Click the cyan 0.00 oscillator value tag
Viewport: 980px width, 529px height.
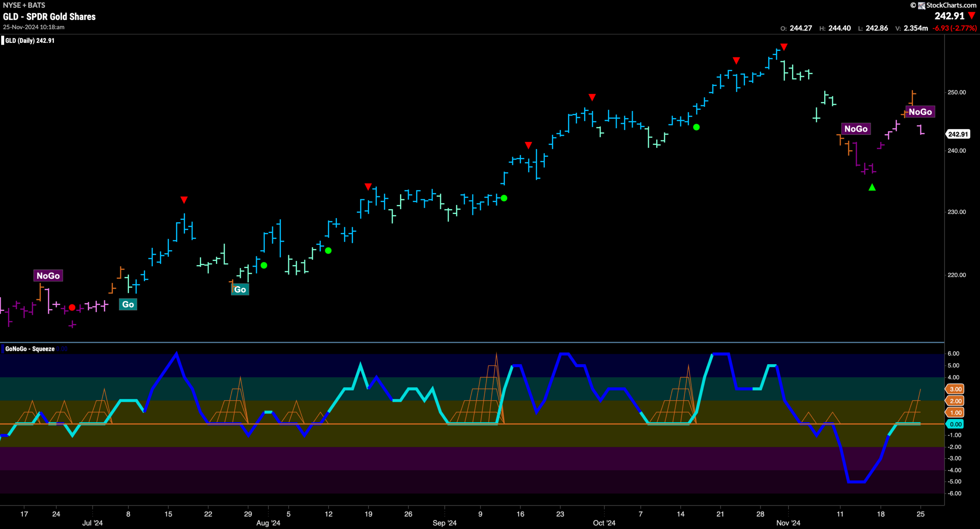(955, 424)
